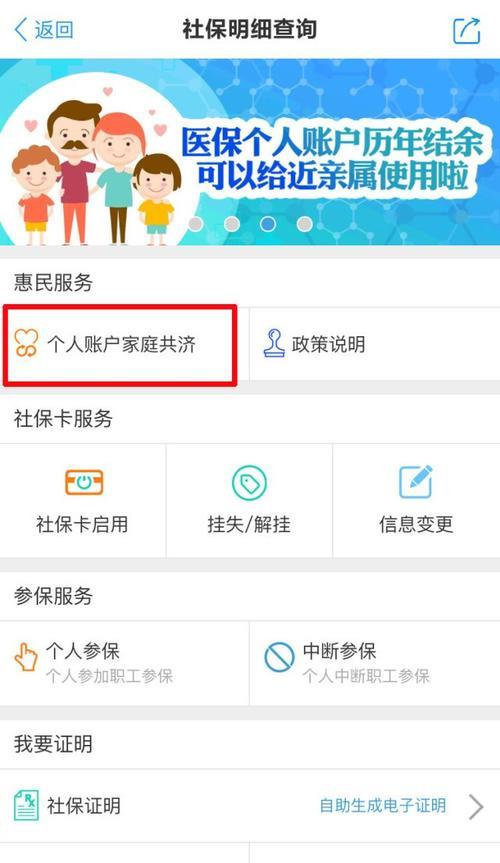
Task: Select the second banner carousel dot
Action: [x=232, y=223]
